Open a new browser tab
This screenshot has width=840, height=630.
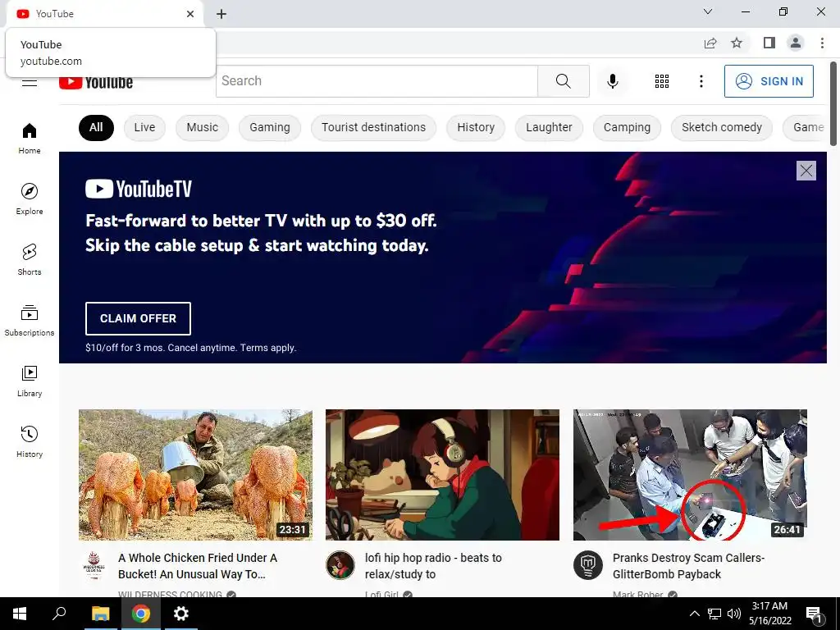tap(221, 14)
